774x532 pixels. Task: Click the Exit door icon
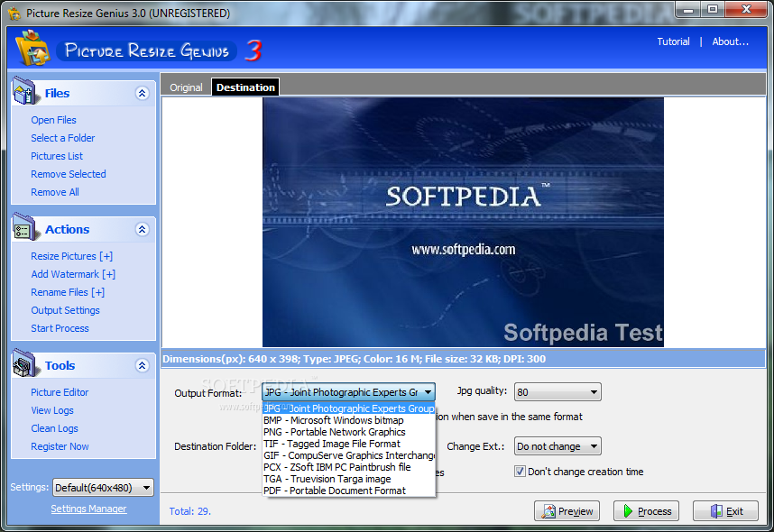pos(716,511)
